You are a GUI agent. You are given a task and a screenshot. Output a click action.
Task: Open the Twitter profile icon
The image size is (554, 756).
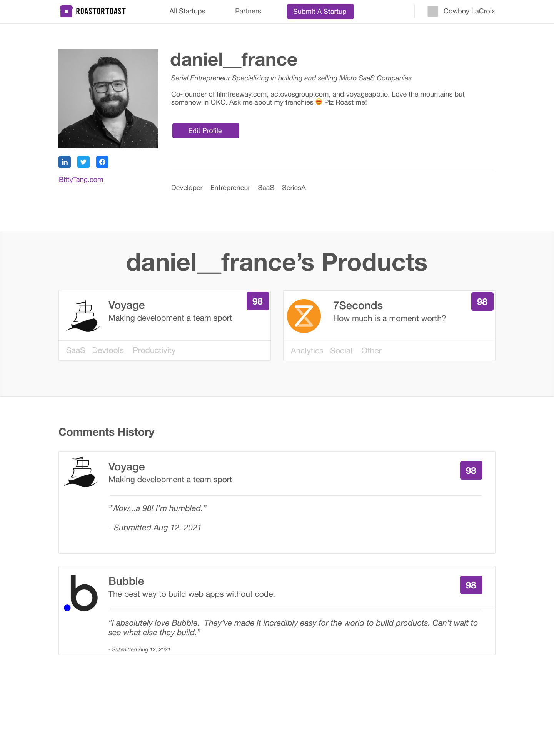pyautogui.click(x=83, y=162)
